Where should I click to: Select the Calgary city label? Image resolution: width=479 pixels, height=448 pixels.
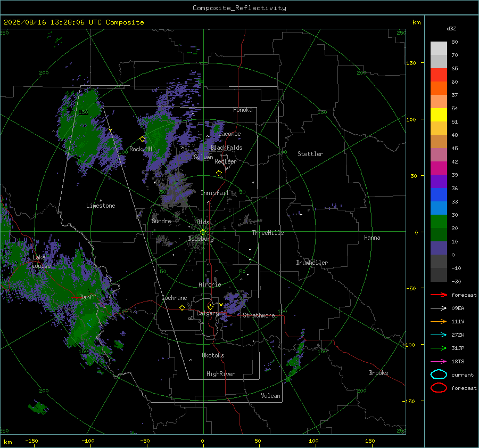pyautogui.click(x=208, y=313)
